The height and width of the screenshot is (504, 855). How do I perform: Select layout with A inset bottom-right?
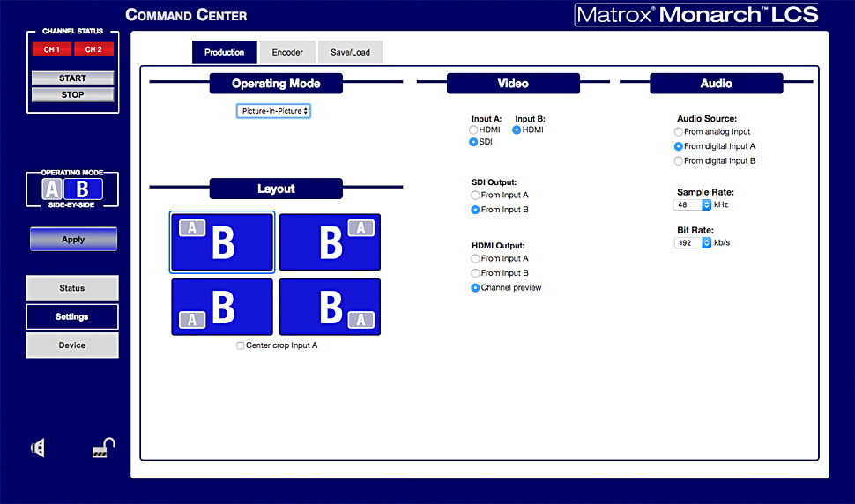[x=330, y=307]
